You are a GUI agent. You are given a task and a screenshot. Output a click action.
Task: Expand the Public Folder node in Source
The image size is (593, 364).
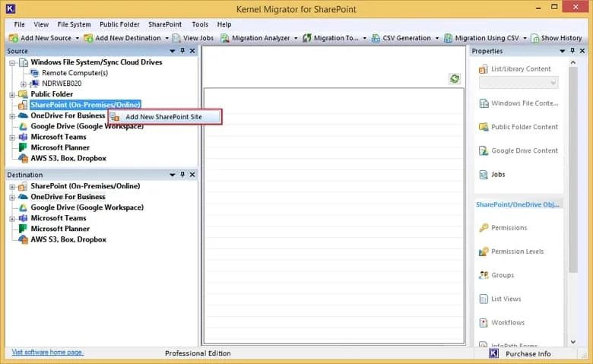[12, 94]
